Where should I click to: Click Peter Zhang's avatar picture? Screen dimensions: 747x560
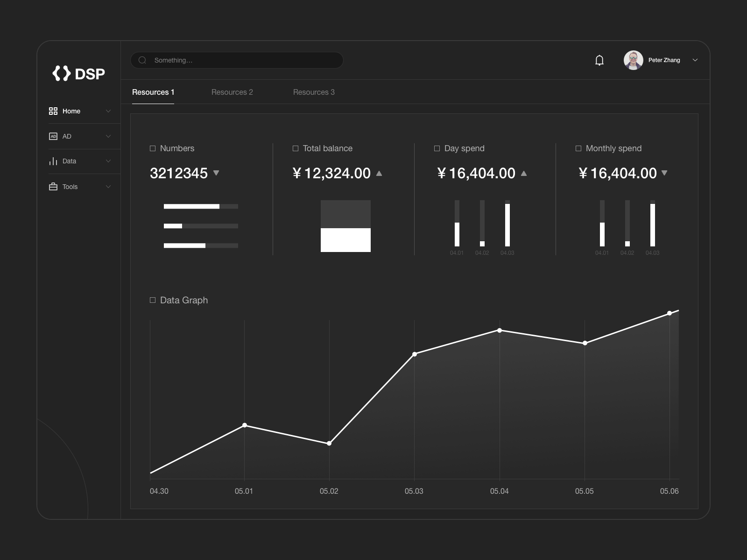point(634,60)
